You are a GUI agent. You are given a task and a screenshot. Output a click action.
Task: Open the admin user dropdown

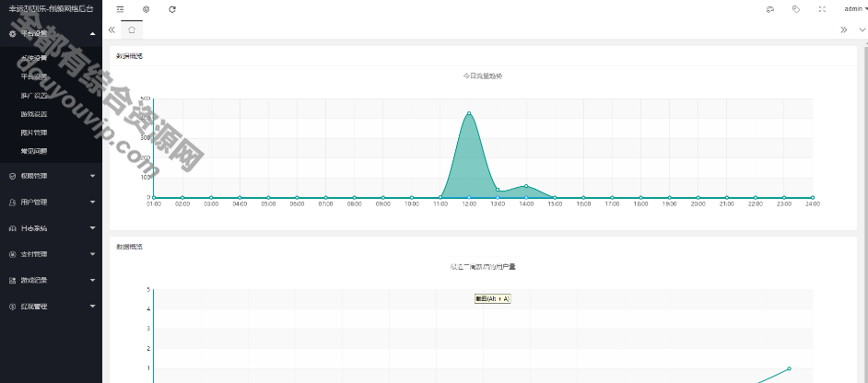[x=855, y=9]
